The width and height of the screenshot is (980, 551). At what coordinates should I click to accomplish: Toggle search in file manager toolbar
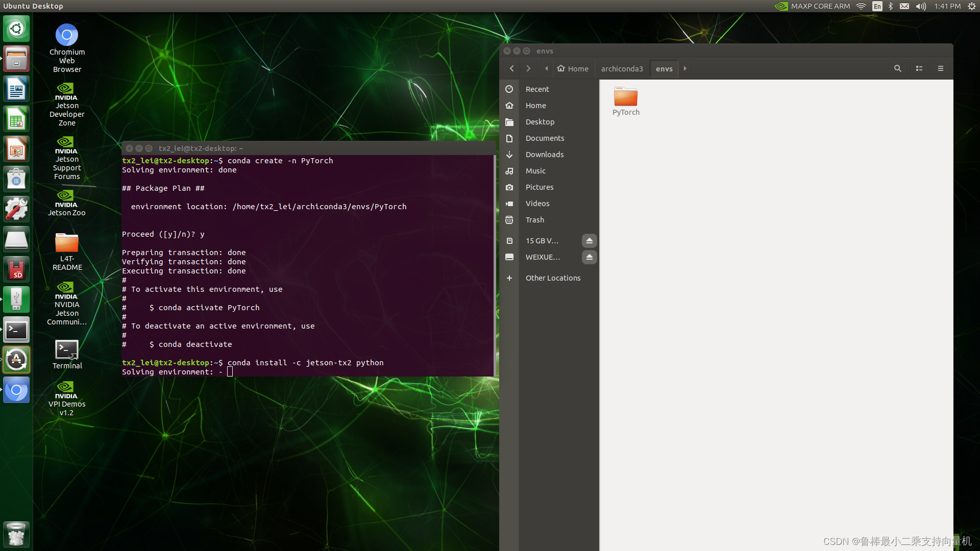click(x=898, y=68)
